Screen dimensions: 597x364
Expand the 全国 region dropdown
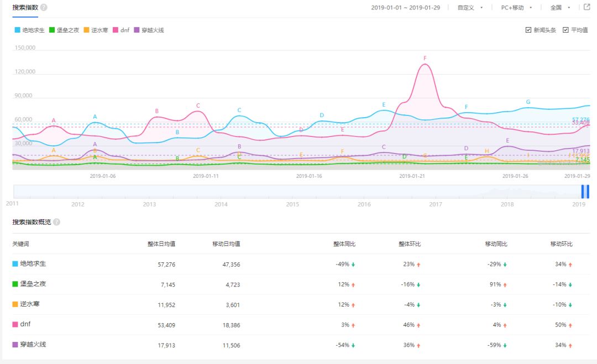click(560, 7)
